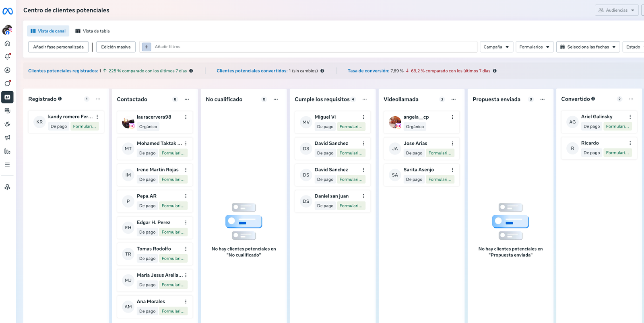Open the Edgar H. Perez lead card
Image resolution: width=644 pixels, height=323 pixels.
[155, 227]
